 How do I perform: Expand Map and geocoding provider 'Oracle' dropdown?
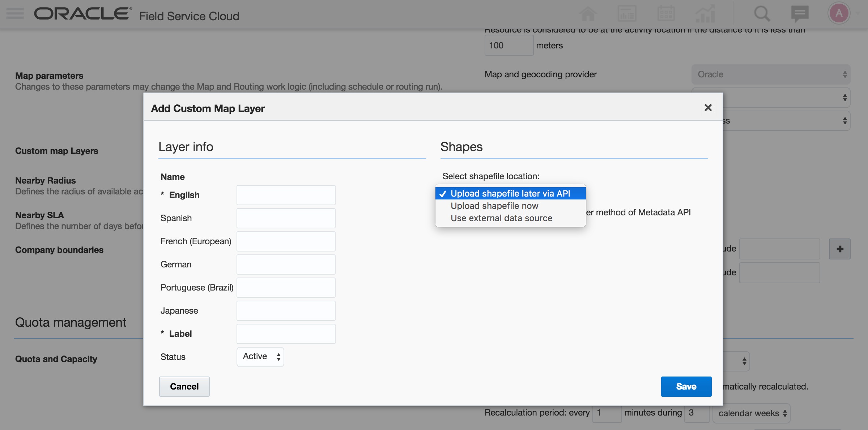770,74
